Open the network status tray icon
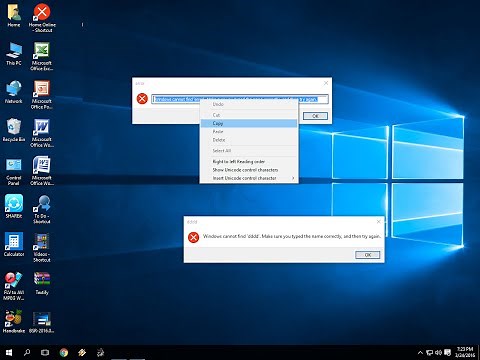The image size is (480, 360). point(430,352)
